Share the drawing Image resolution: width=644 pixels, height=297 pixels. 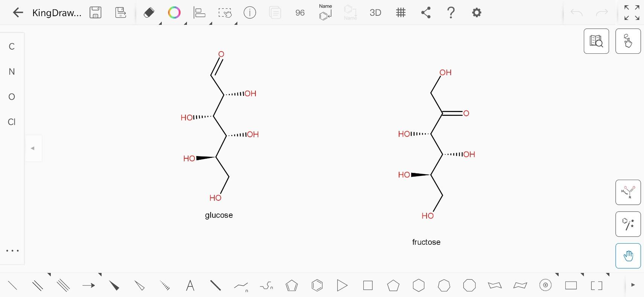click(426, 13)
